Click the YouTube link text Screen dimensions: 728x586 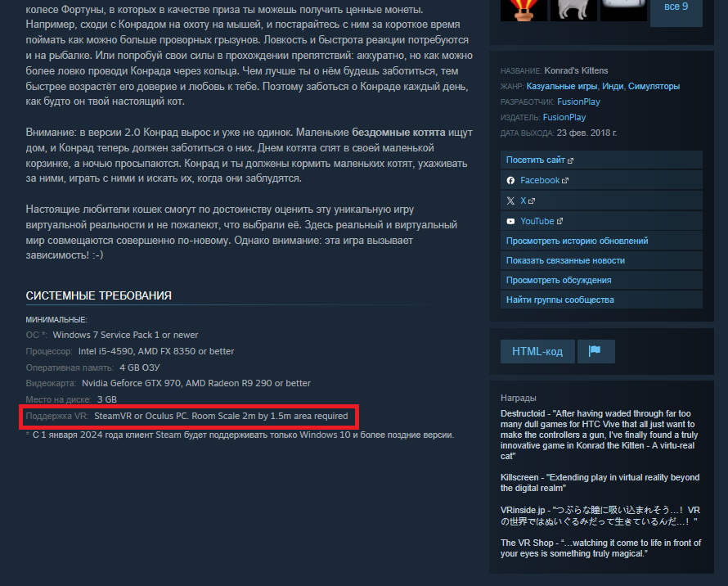click(x=537, y=221)
